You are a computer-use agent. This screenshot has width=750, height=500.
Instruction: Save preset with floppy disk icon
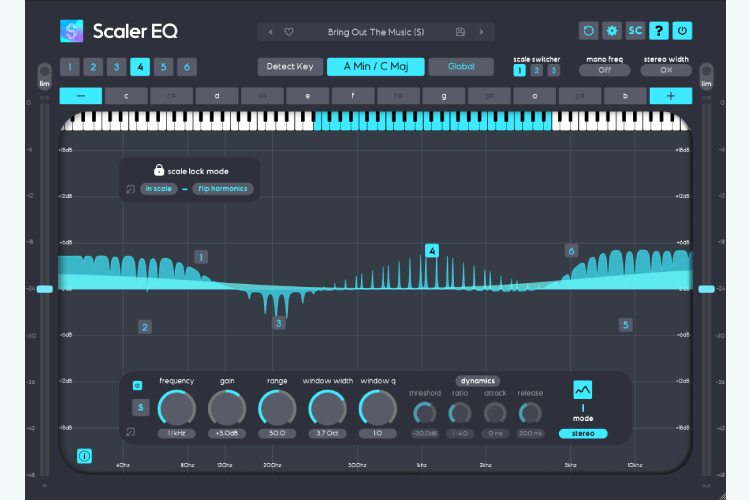tap(460, 32)
